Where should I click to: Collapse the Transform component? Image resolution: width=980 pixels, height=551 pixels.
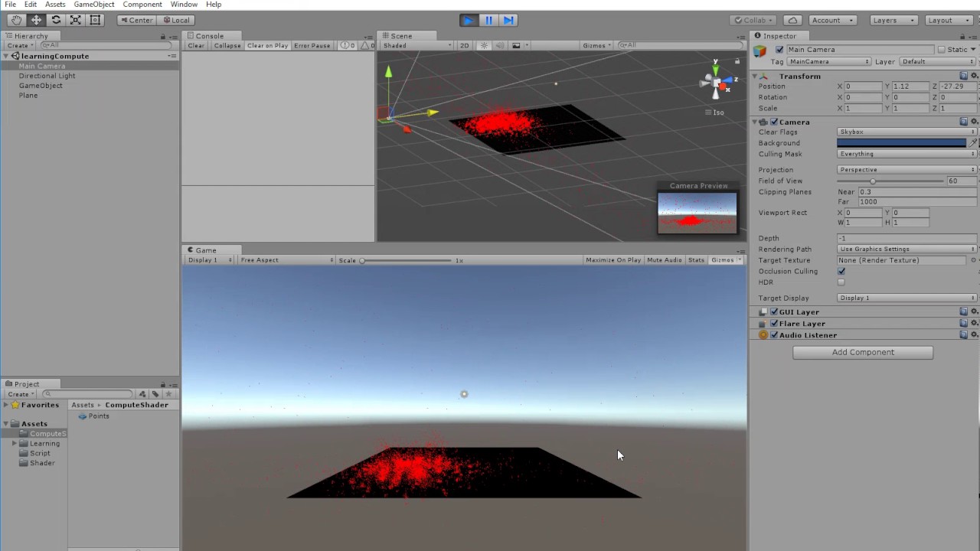tap(754, 76)
